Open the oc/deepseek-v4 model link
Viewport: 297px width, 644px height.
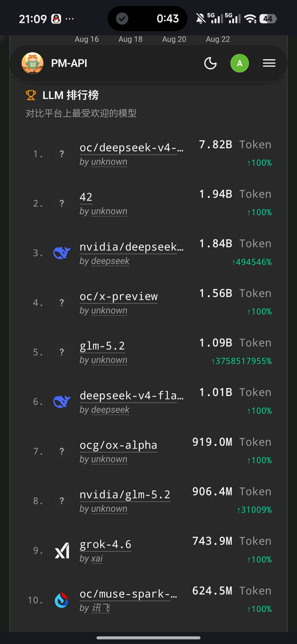[132, 148]
